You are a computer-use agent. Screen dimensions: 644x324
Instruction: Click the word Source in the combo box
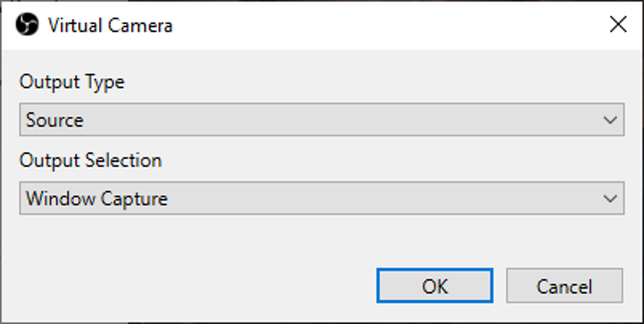click(x=55, y=120)
